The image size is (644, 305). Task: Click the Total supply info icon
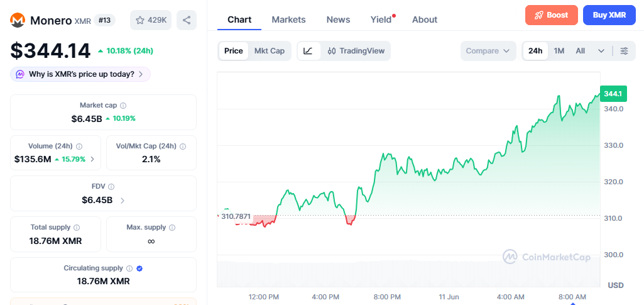77,227
